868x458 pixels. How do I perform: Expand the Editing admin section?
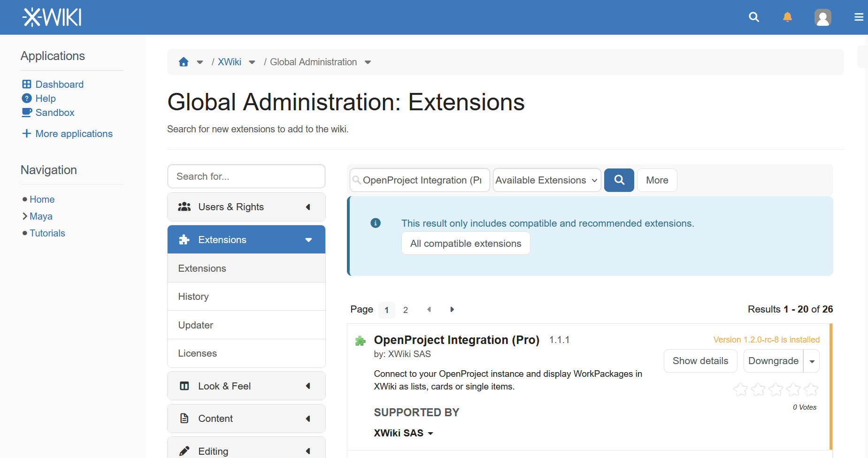tap(308, 451)
